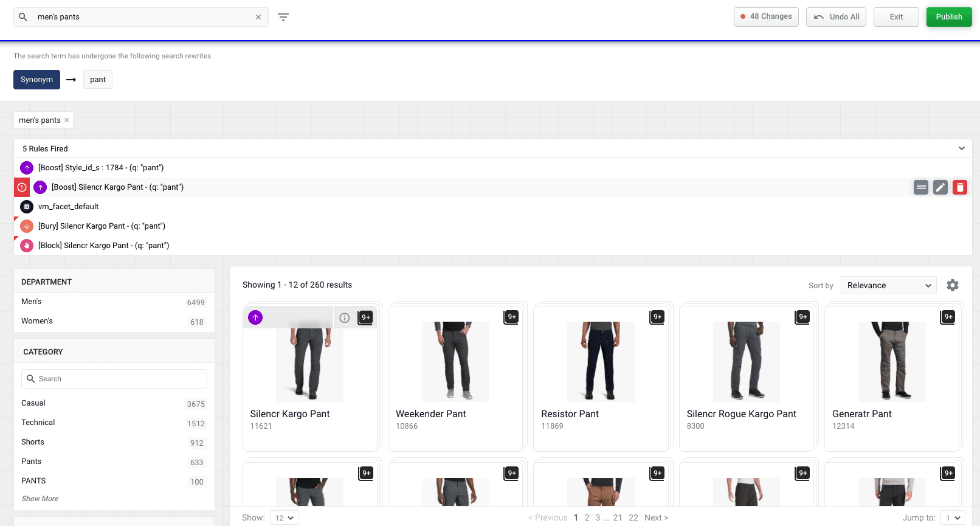Image resolution: width=980 pixels, height=526 pixels.
Task: Select the Bury Silencr Kargo Pant rule
Action: point(102,226)
